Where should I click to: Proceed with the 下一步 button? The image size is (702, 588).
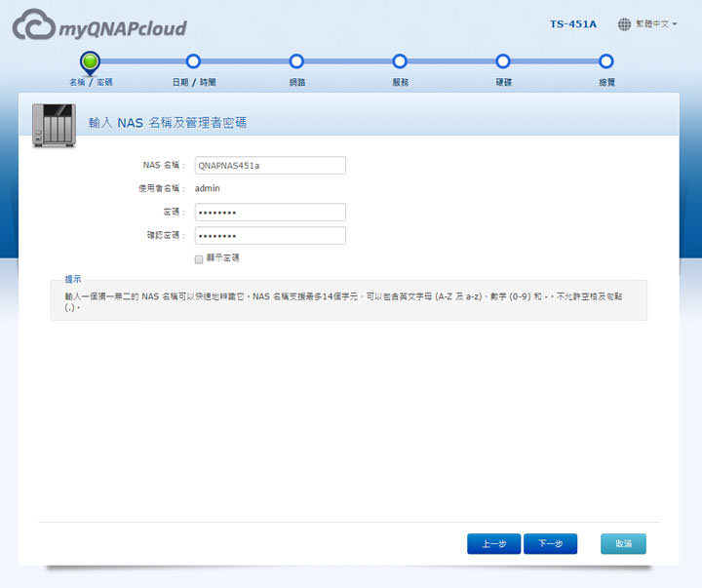coord(550,544)
